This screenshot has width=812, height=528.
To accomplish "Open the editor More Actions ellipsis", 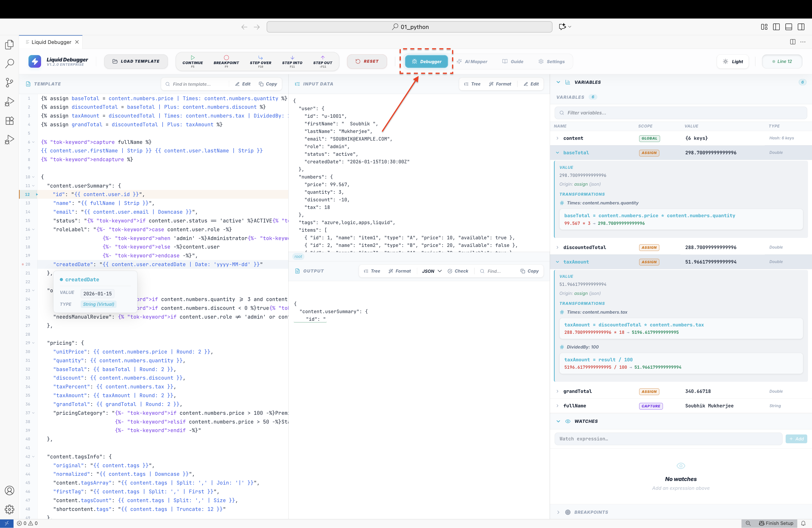I will [x=803, y=42].
